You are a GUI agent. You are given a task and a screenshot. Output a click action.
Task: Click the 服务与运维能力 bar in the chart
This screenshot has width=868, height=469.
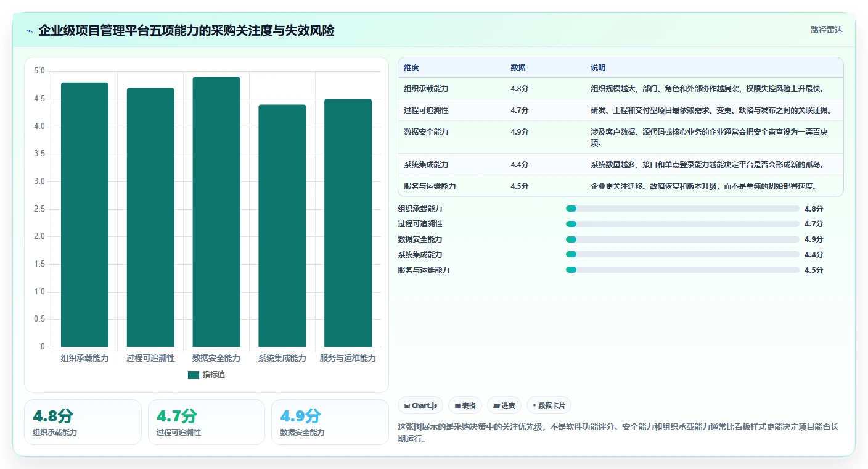point(348,223)
